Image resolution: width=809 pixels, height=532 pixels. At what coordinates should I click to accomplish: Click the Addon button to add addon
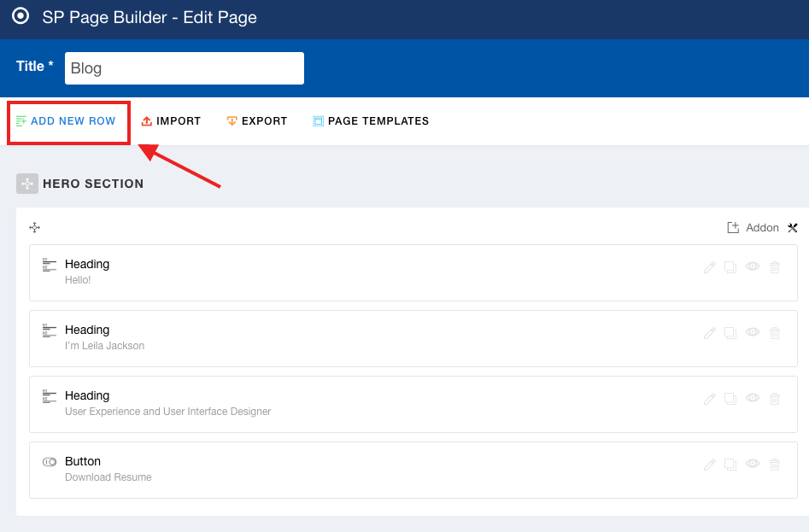pos(753,228)
